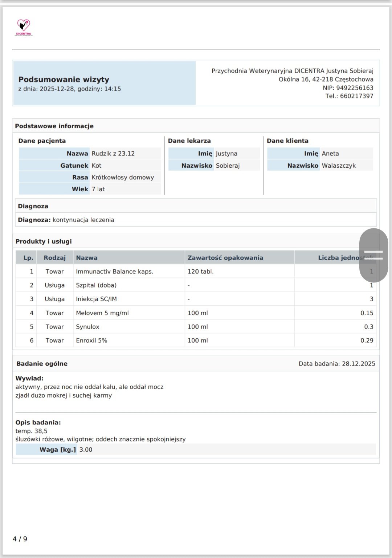
Task: Click the 'Dane pacjenta' heading
Action: point(42,141)
